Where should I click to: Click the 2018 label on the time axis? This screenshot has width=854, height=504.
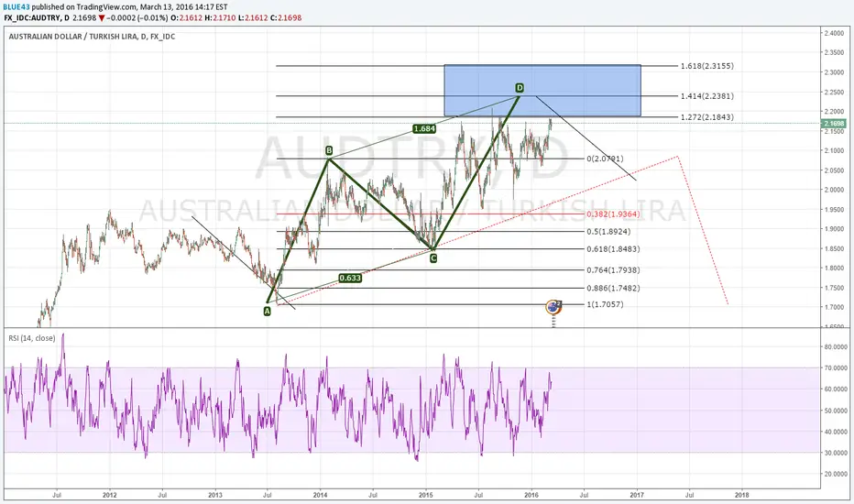coord(742,495)
